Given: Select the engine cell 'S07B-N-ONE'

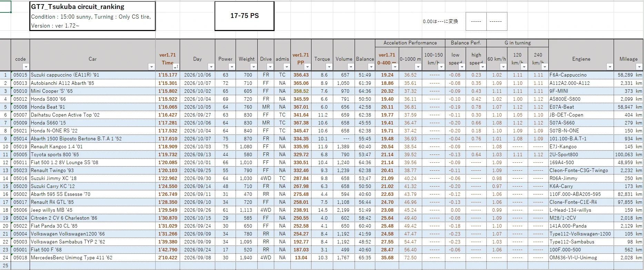Looking at the screenshot, I should coord(581,131).
